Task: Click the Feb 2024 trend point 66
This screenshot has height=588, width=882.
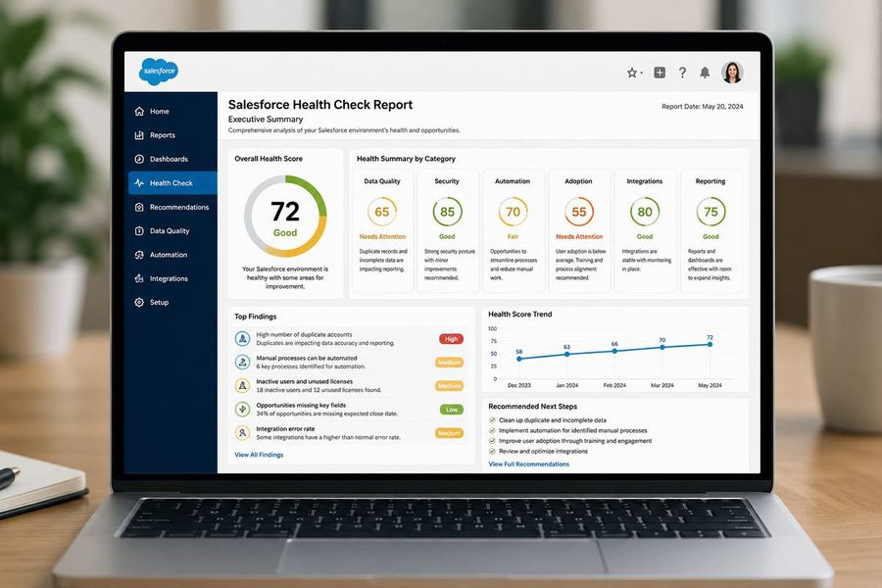Action: [614, 351]
